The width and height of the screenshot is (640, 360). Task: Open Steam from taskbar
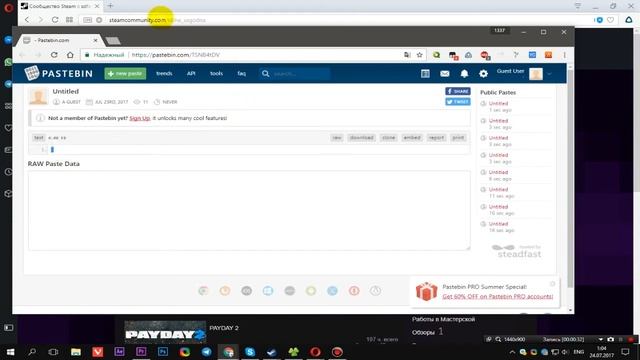click(x=272, y=352)
